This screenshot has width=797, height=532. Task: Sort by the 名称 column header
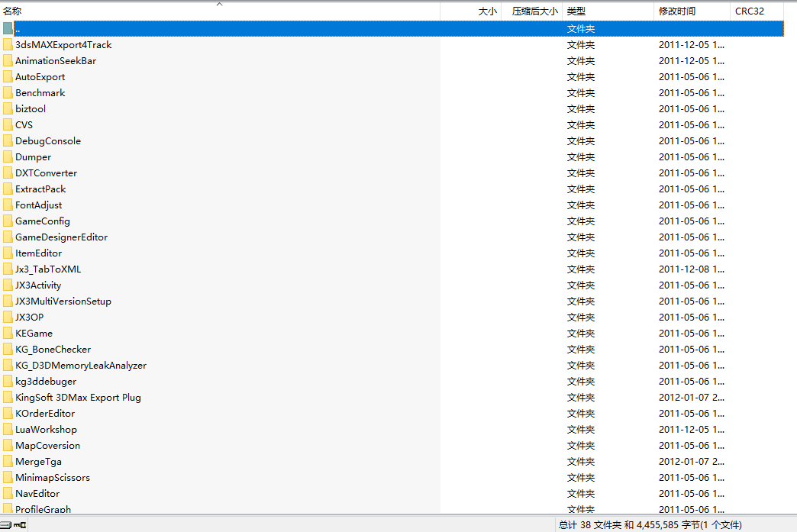point(220,11)
